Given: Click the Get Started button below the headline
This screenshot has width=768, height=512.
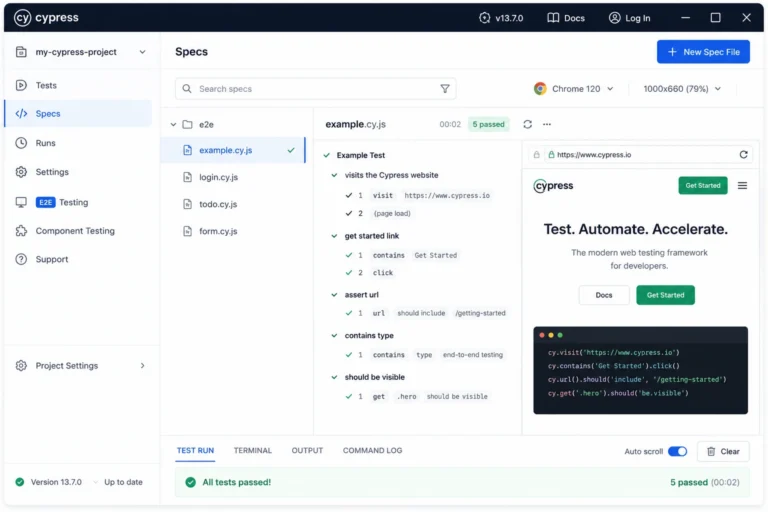Looking at the screenshot, I should click(x=665, y=295).
